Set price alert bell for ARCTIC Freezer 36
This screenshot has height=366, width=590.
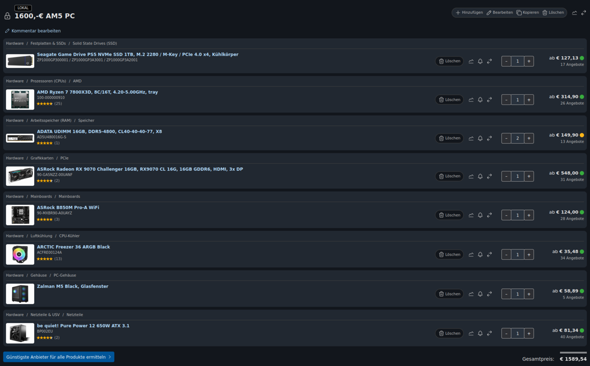pos(480,255)
